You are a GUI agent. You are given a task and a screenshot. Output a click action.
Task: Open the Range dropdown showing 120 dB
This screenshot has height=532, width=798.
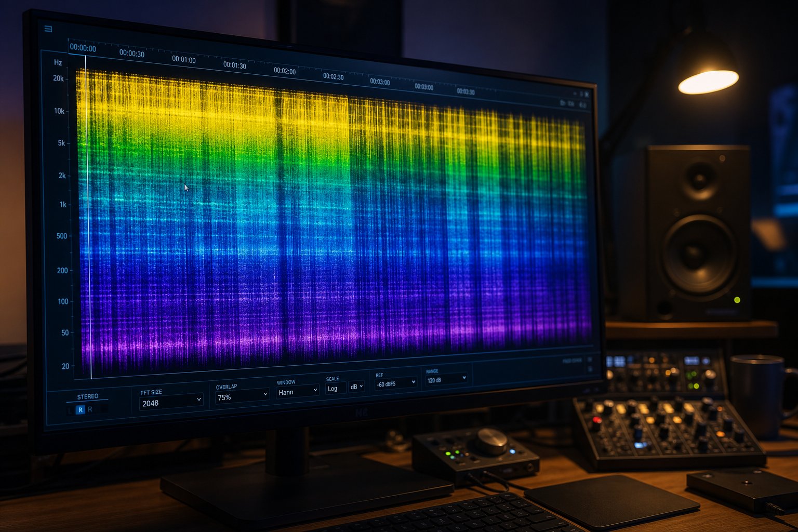[x=446, y=380]
